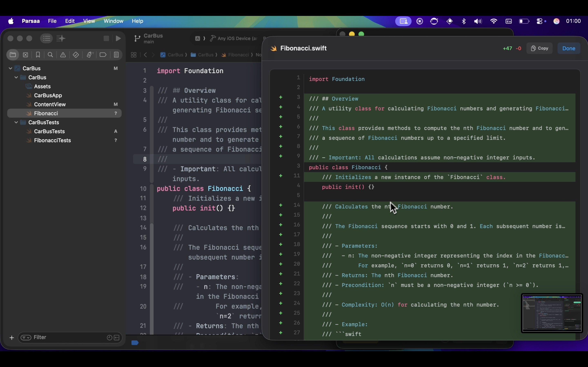Click the sparkle coding assistant icon

(x=61, y=38)
